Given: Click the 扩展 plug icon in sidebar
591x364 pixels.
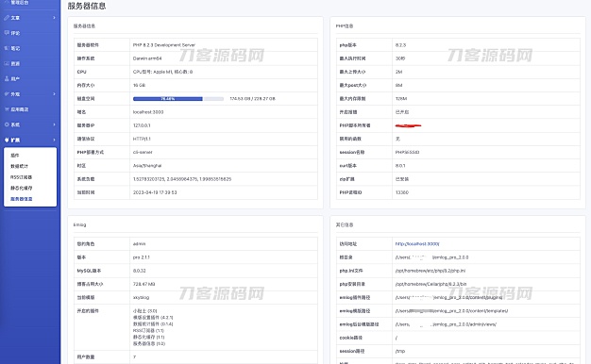Looking at the screenshot, I should [x=7, y=140].
